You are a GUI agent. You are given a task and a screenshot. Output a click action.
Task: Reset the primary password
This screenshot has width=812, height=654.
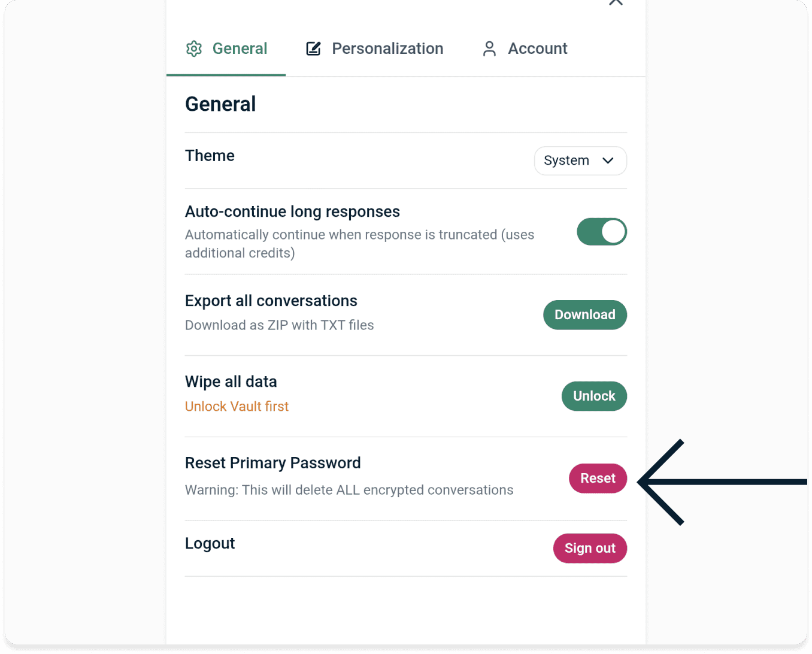point(597,478)
